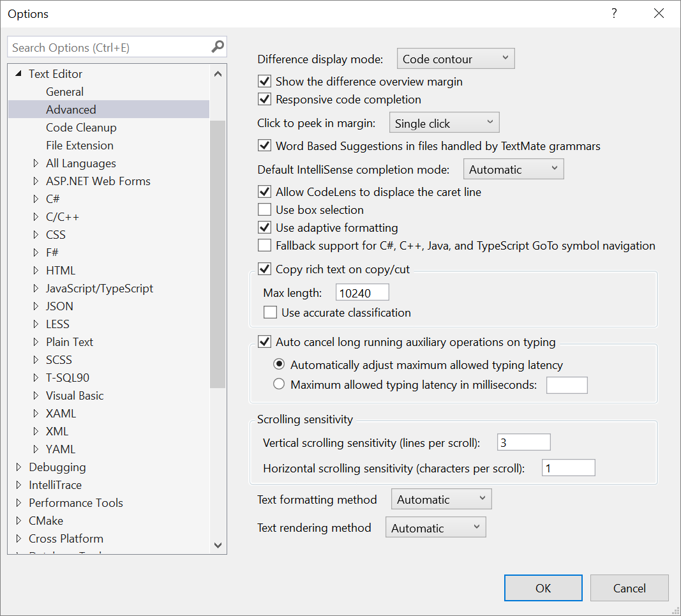Screen dimensions: 681x616
Task: Expand the XAML node
Action: [36, 414]
